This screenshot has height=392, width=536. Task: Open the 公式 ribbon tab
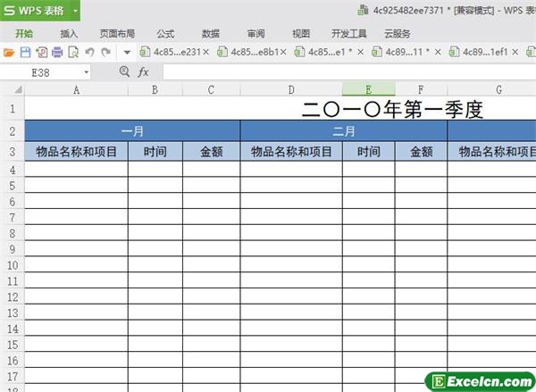pyautogui.click(x=165, y=34)
